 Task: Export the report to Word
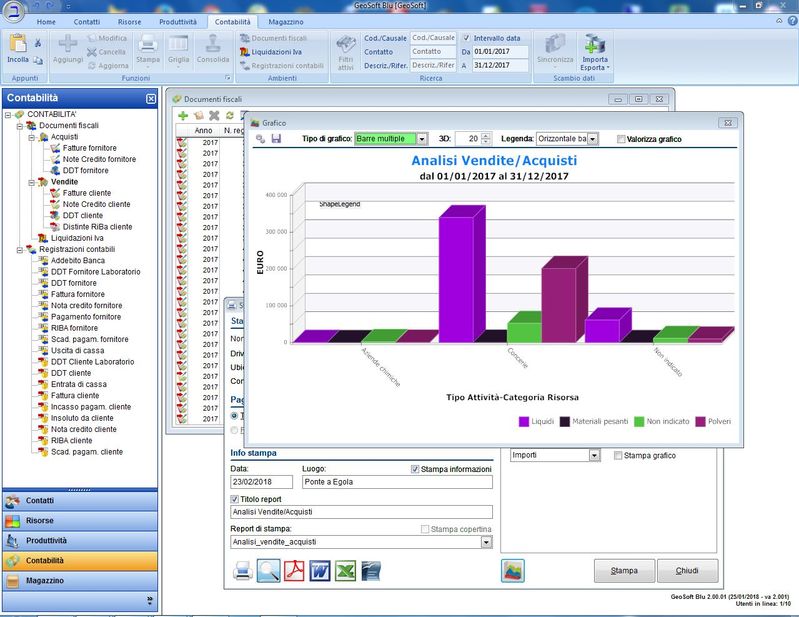[320, 571]
